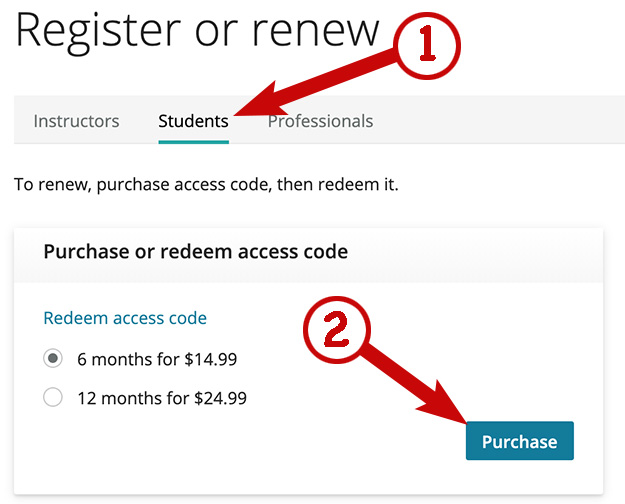The width and height of the screenshot is (625, 504).
Task: Open the Instructors tab
Action: click(76, 121)
